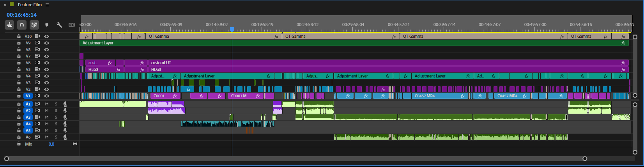Toggle Linked Selection icon
644x167 pixels.
[x=34, y=25]
